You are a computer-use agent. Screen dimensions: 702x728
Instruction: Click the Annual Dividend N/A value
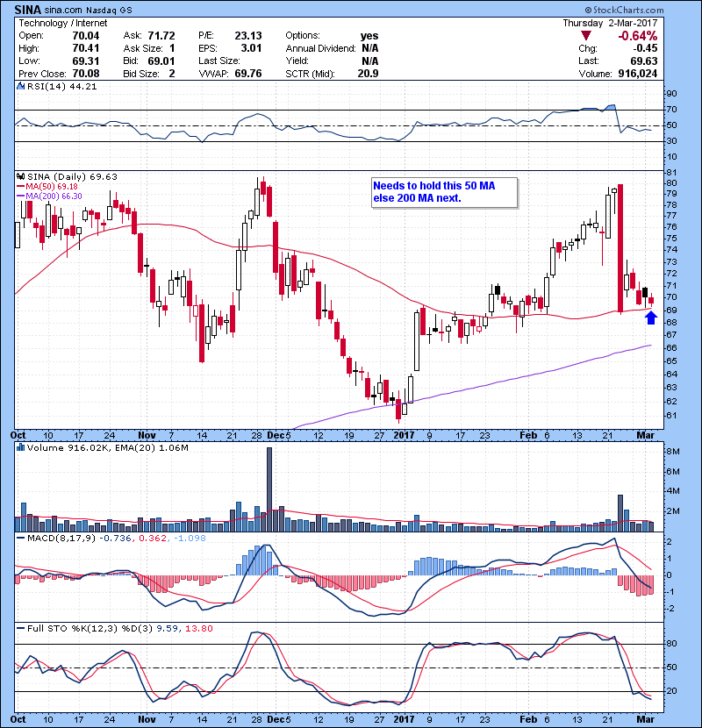tap(369, 48)
